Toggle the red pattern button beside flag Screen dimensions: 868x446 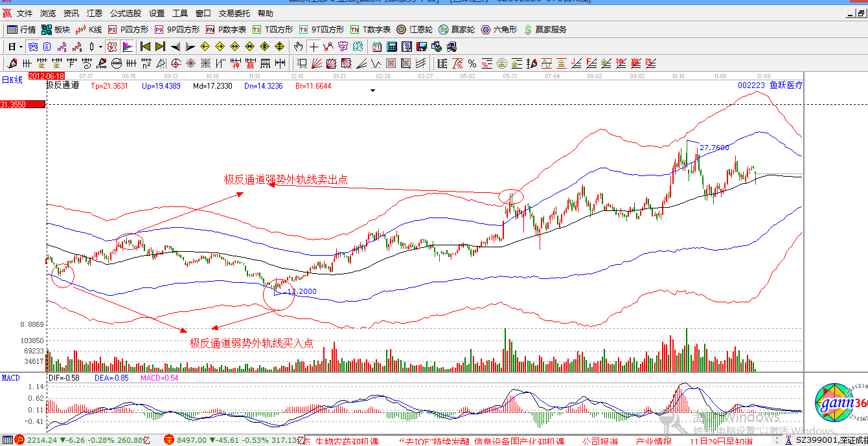click(112, 47)
